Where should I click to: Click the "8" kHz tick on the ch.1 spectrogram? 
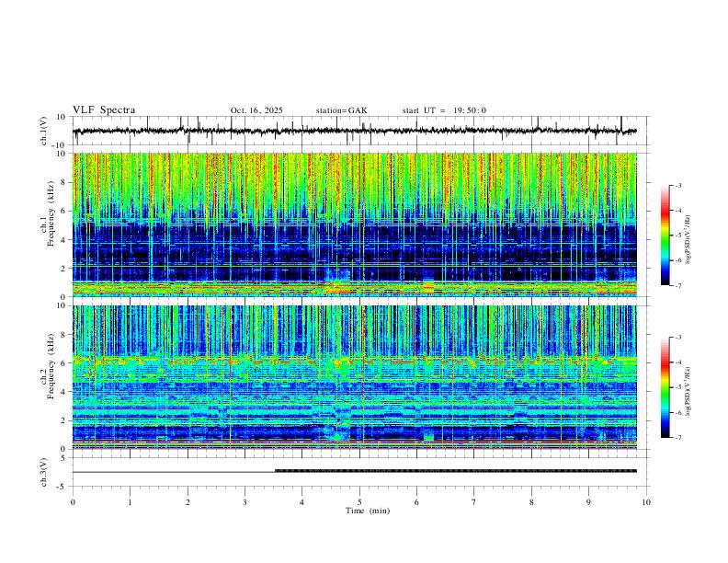[x=64, y=182]
